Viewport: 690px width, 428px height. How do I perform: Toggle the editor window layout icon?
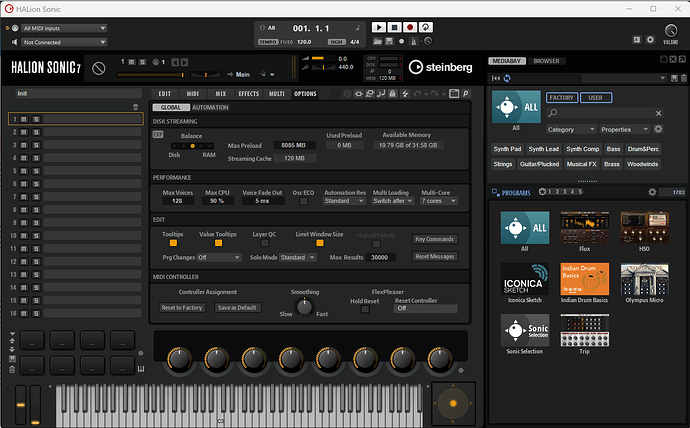tap(454, 94)
